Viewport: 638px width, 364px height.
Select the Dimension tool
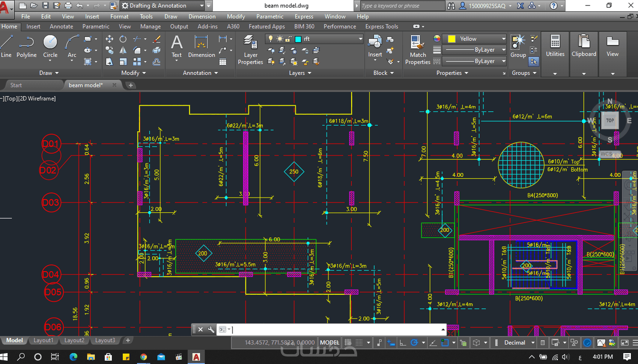pyautogui.click(x=202, y=47)
